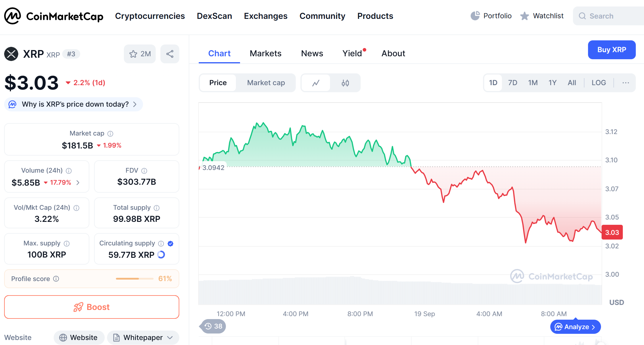Expand the Whitepaper dropdown

click(x=170, y=338)
